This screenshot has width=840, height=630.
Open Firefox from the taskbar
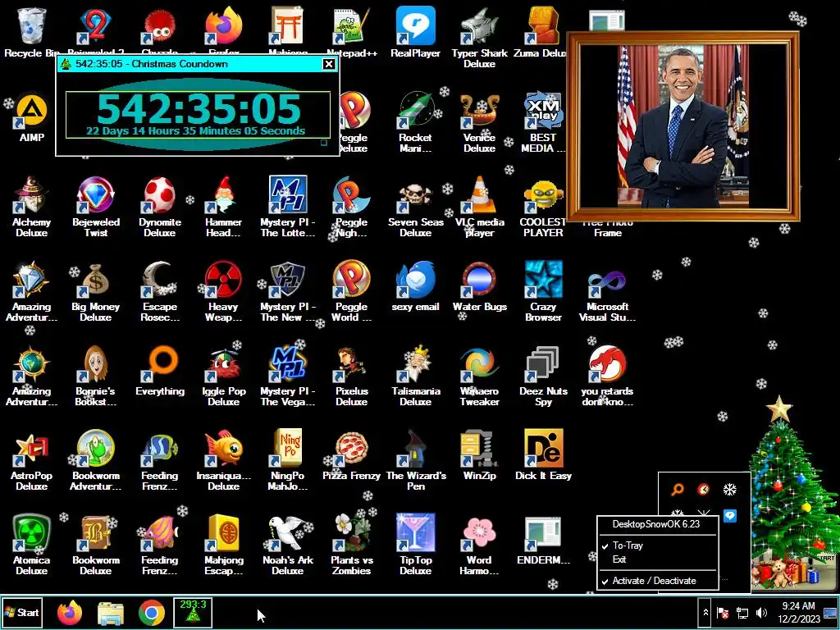pyautogui.click(x=70, y=612)
